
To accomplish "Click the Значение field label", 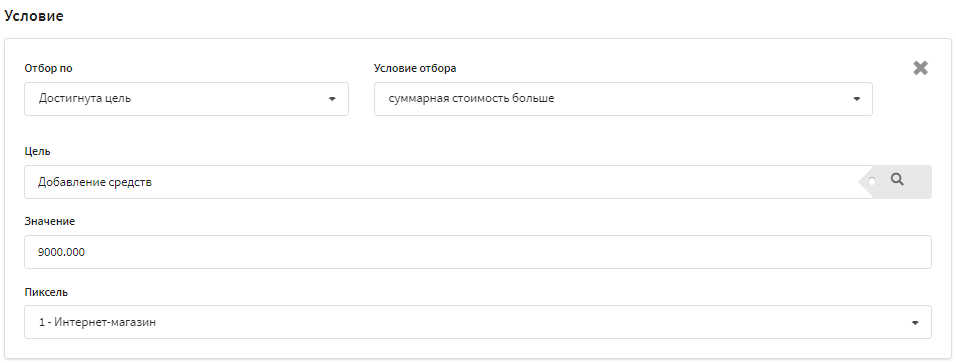I will pos(49,221).
